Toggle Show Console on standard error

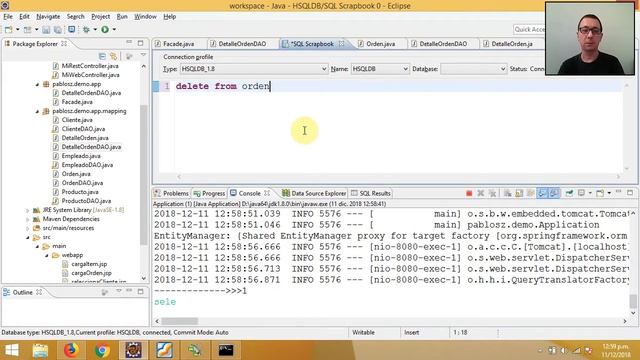pos(554,193)
